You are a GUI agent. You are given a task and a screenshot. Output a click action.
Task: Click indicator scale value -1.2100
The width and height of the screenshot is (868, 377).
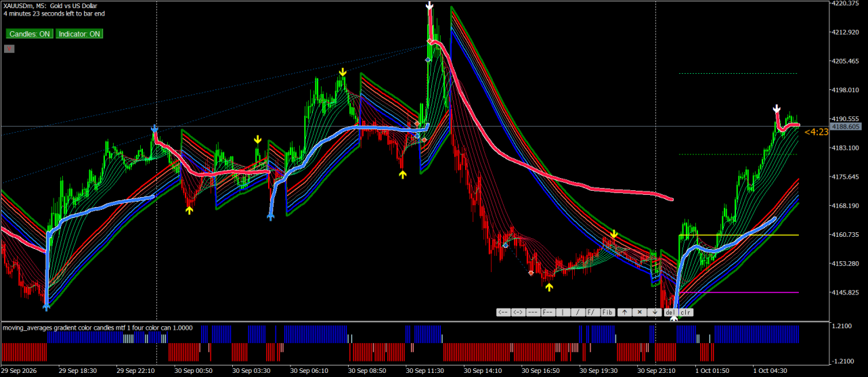[x=844, y=361]
